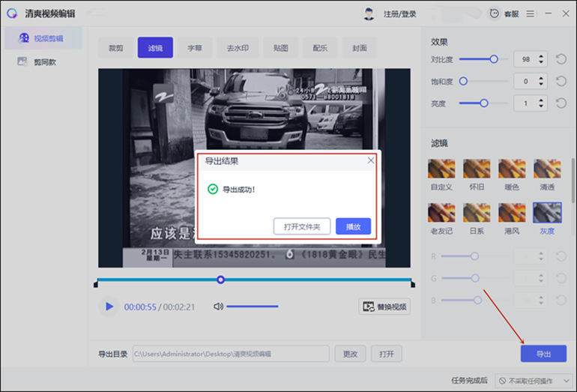Image resolution: width=577 pixels, height=392 pixels.
Task: Click the 导出目录 path field
Action: (231, 354)
